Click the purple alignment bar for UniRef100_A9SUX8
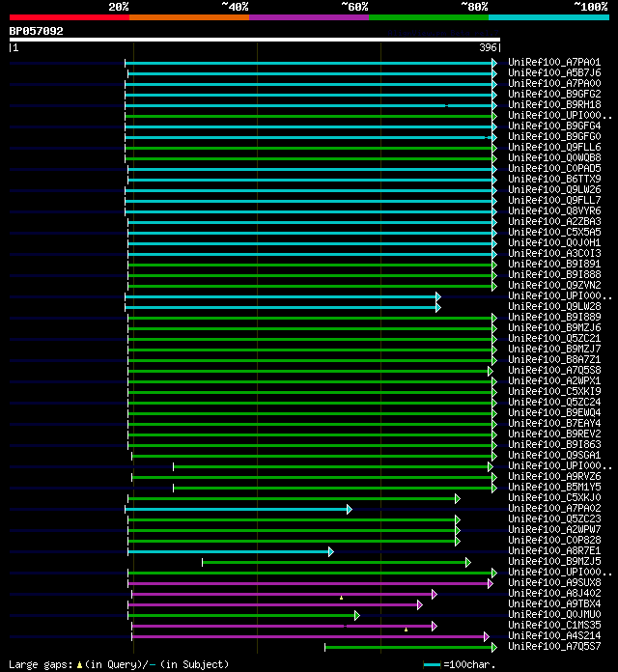This screenshot has height=672, width=618. click(308, 583)
